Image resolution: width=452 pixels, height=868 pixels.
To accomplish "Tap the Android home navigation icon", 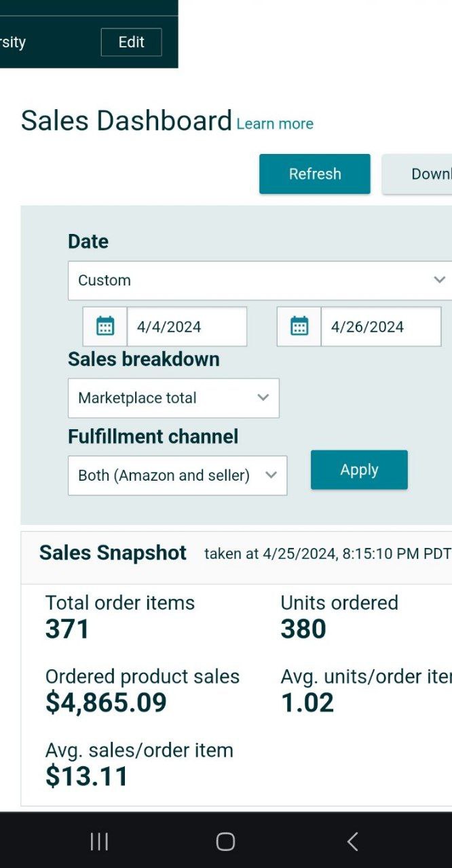I will 225,842.
